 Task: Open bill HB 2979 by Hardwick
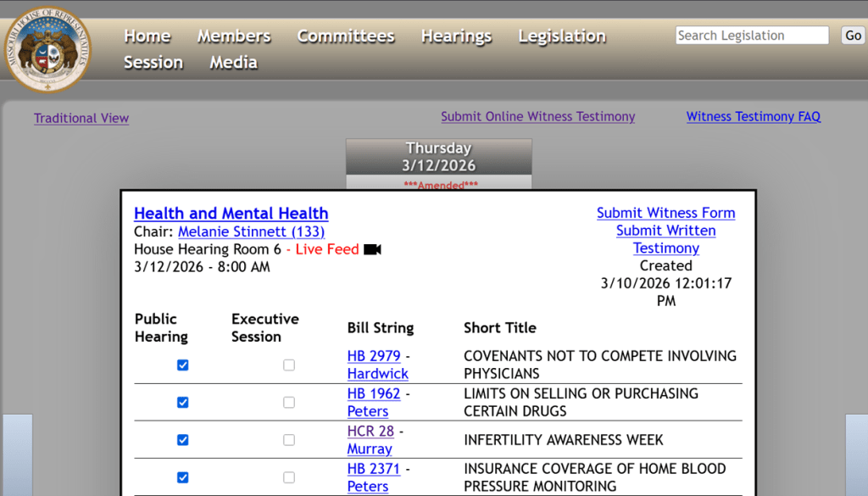click(374, 356)
